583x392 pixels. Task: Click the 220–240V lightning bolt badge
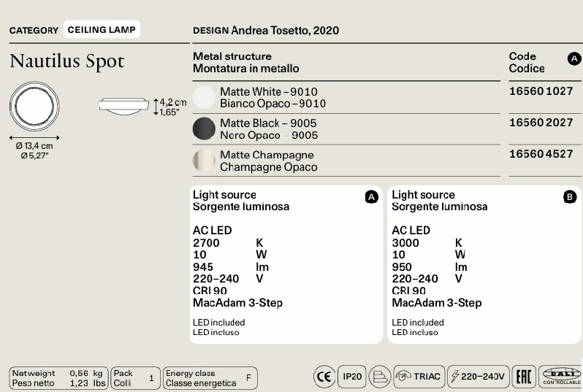[478, 377]
